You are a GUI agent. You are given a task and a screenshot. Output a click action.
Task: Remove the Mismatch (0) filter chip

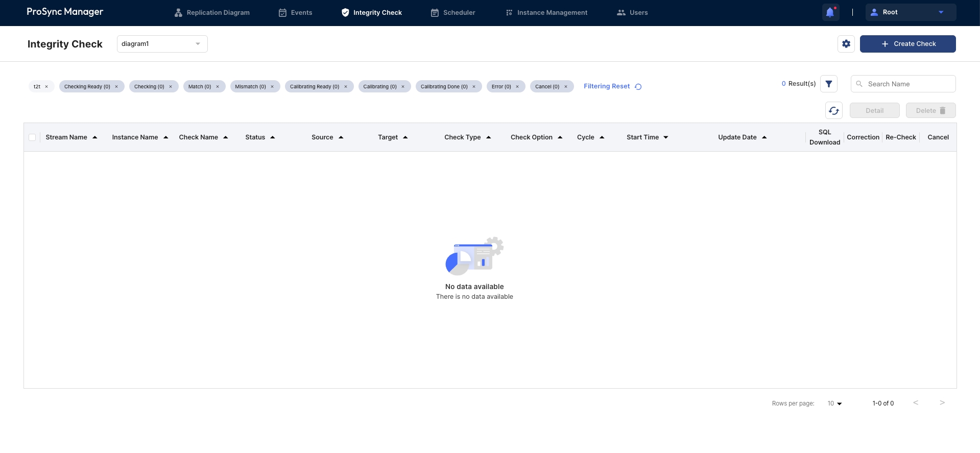pyautogui.click(x=272, y=87)
